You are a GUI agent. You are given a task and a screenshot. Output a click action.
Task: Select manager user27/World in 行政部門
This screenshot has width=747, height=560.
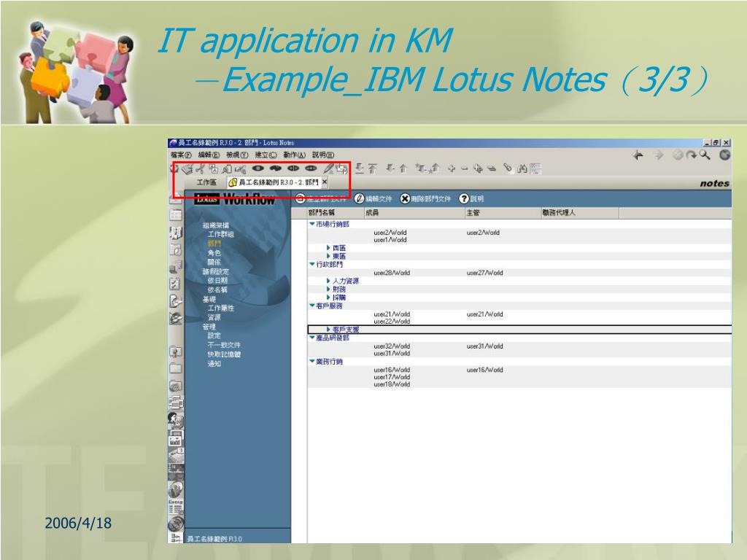pos(484,273)
